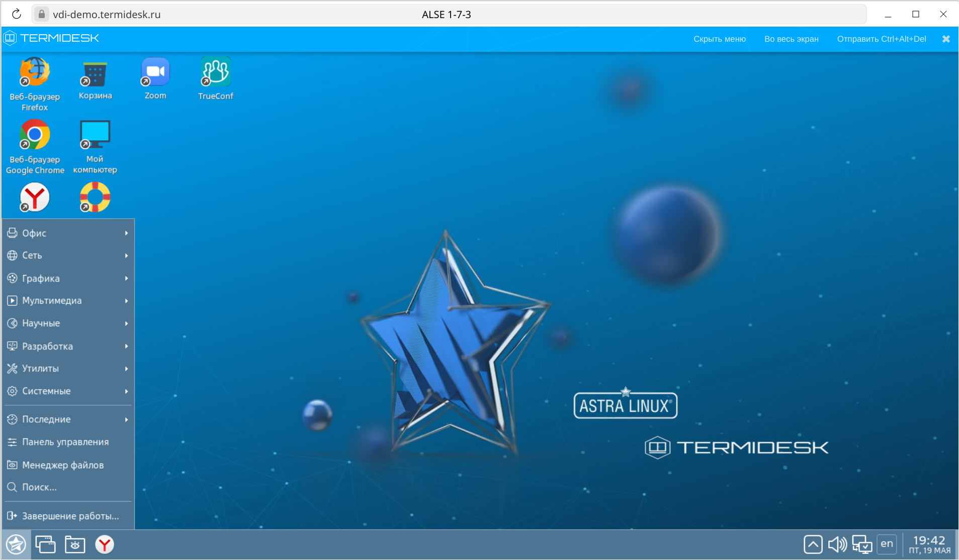
Task: Open the file viewer icon in the taskbar
Action: click(74, 544)
